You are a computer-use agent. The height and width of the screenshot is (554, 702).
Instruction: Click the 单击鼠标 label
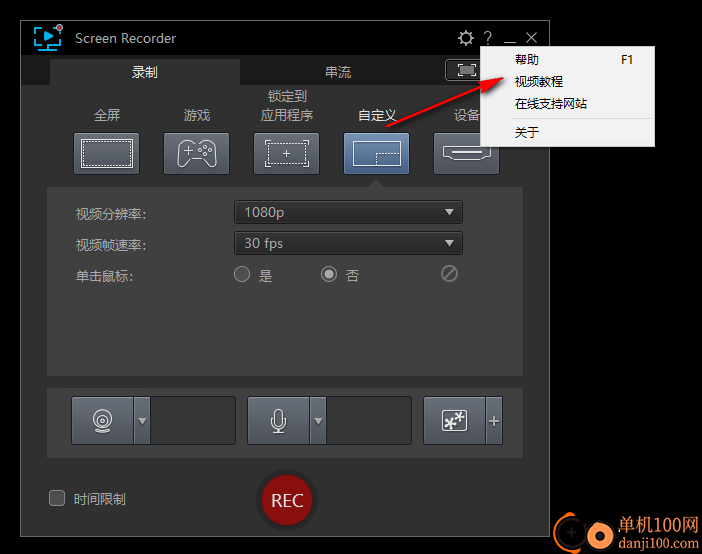[104, 276]
